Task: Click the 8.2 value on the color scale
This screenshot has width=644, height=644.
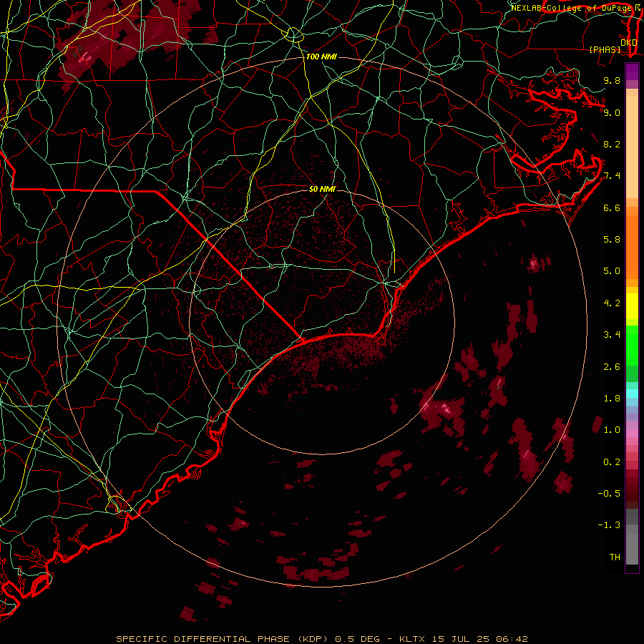Action: (612, 144)
